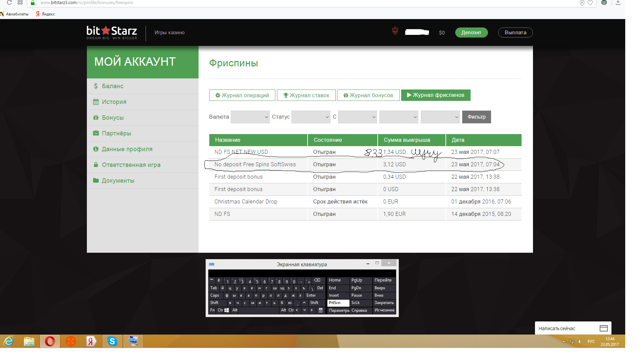
Task: Click the browser download arrow icon
Action: (x=618, y=3)
